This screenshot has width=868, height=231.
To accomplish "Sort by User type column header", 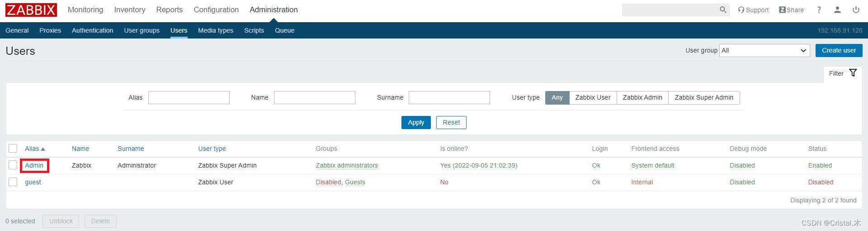I will coord(212,149).
